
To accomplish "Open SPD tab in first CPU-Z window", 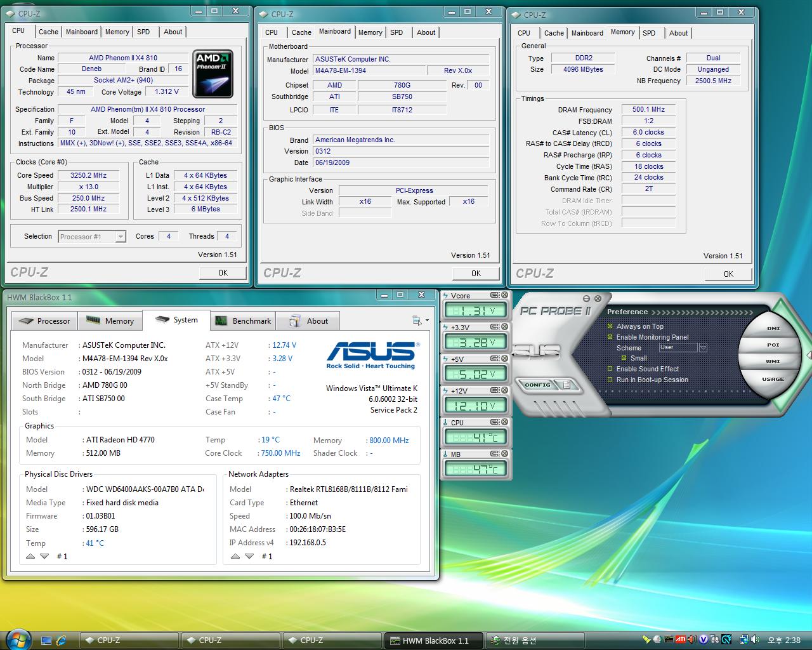I will point(144,32).
